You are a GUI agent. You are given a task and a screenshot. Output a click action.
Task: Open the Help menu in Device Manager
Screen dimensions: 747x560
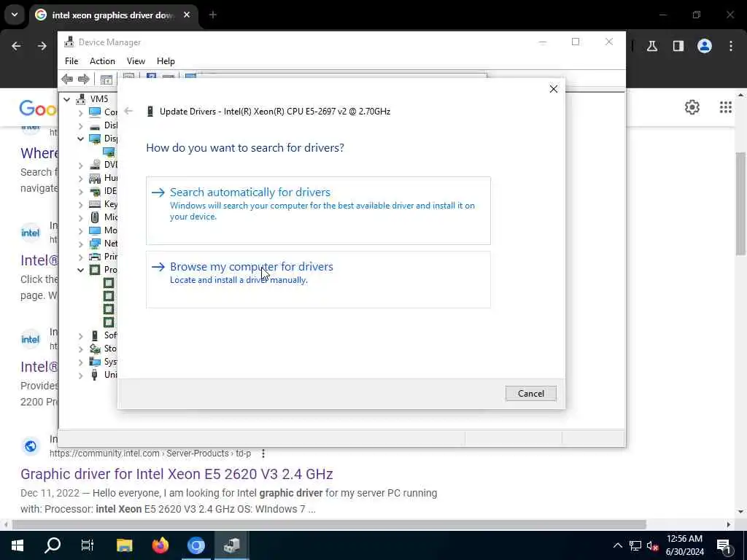[x=166, y=61]
